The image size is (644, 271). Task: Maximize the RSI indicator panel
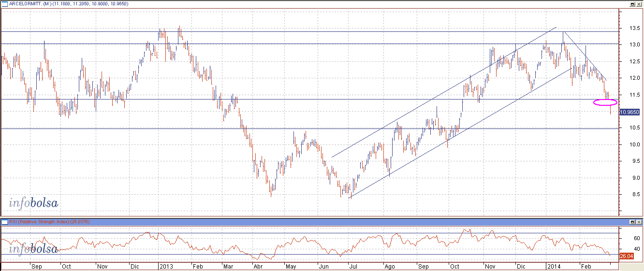tap(632, 221)
